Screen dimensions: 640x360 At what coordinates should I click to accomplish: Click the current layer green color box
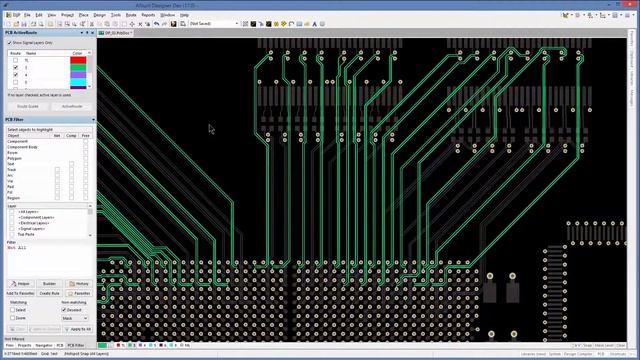[x=102, y=345]
